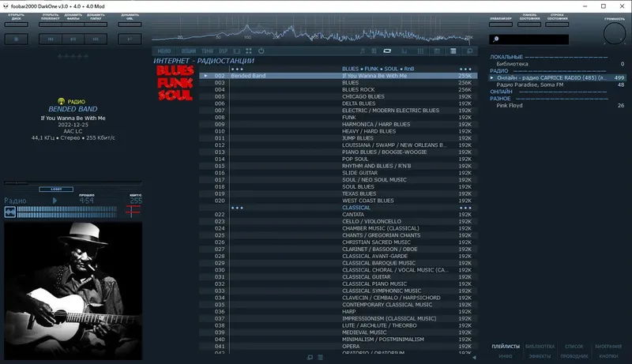Screen dimensions: 632x364
Task: Open the Библиотека library entry
Action: 558,64
